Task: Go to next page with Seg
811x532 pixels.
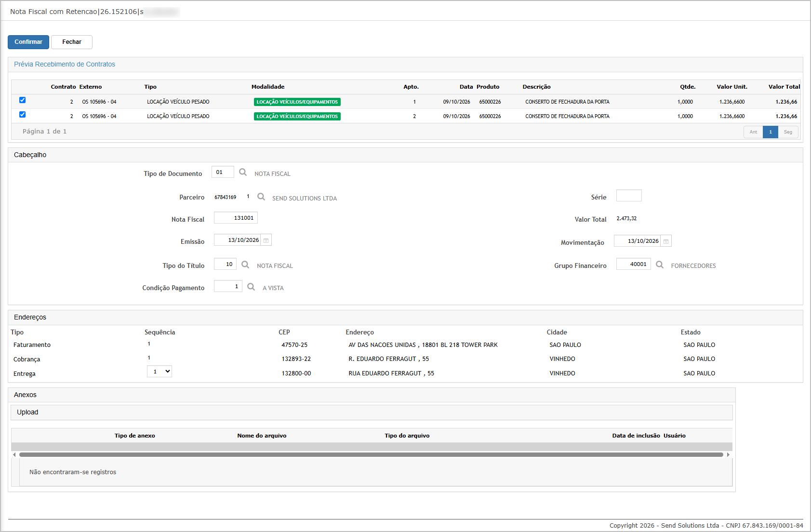Action: click(788, 132)
